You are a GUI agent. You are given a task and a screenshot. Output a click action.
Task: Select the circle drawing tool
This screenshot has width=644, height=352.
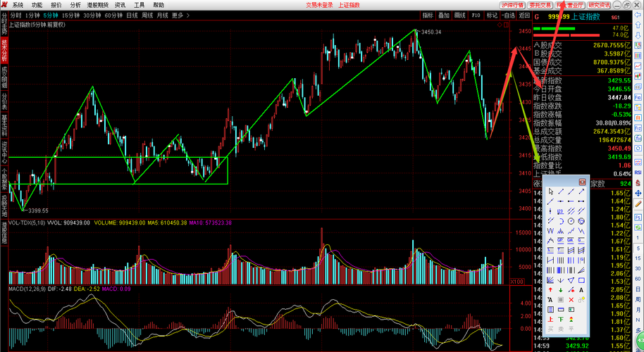click(571, 221)
